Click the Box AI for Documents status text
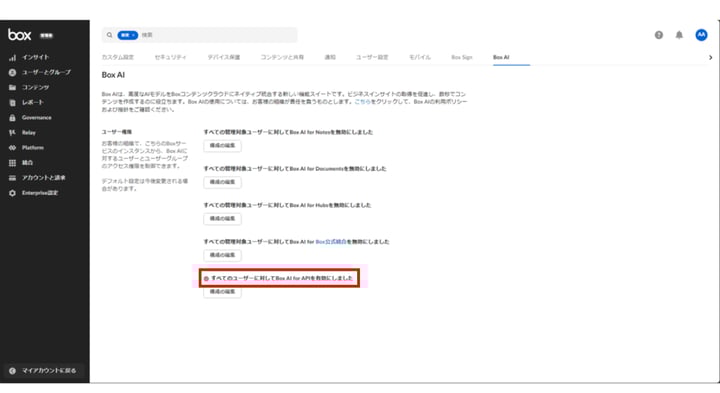 295,169
